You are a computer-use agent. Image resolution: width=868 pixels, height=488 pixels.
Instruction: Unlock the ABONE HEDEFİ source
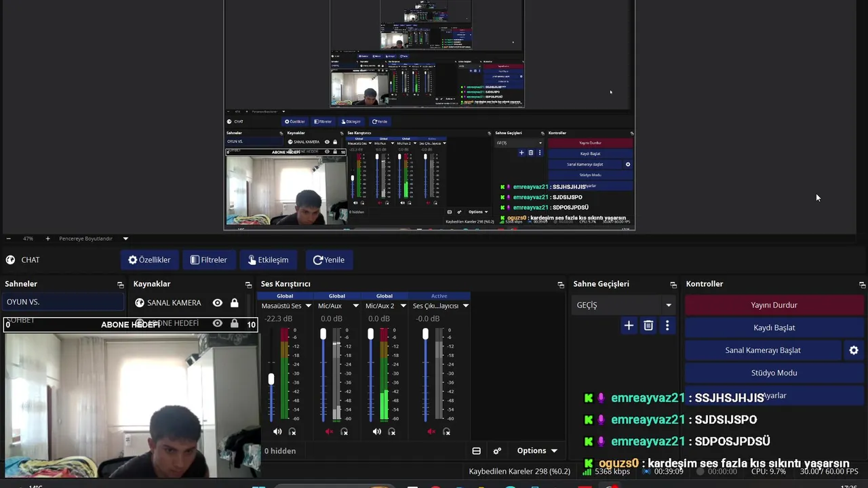(235, 323)
